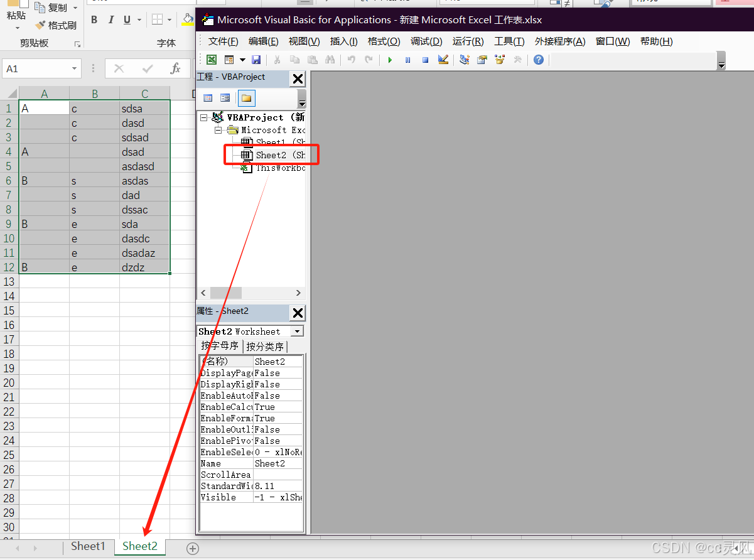Open the 剪贴板 clipboard dialog launcher

click(x=78, y=44)
